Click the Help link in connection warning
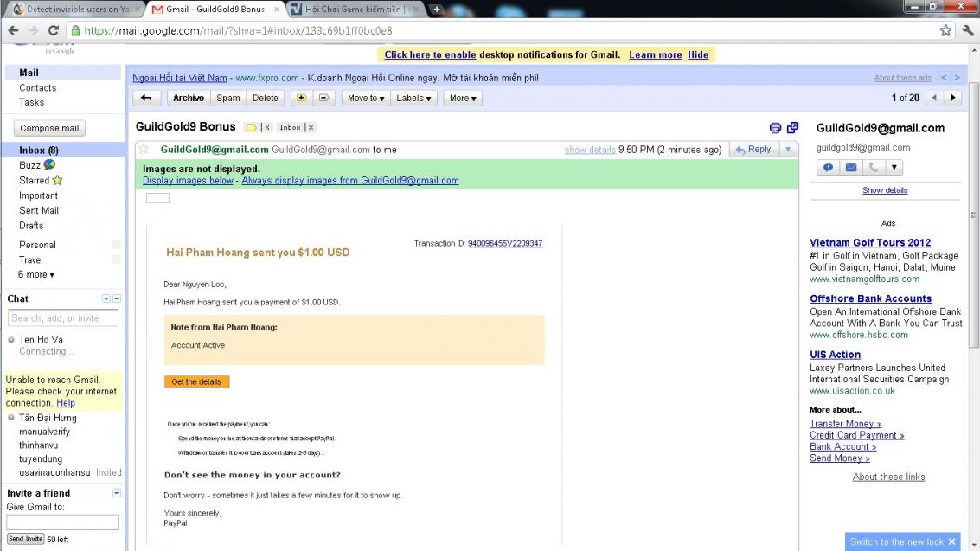Image resolution: width=980 pixels, height=551 pixels. click(66, 403)
